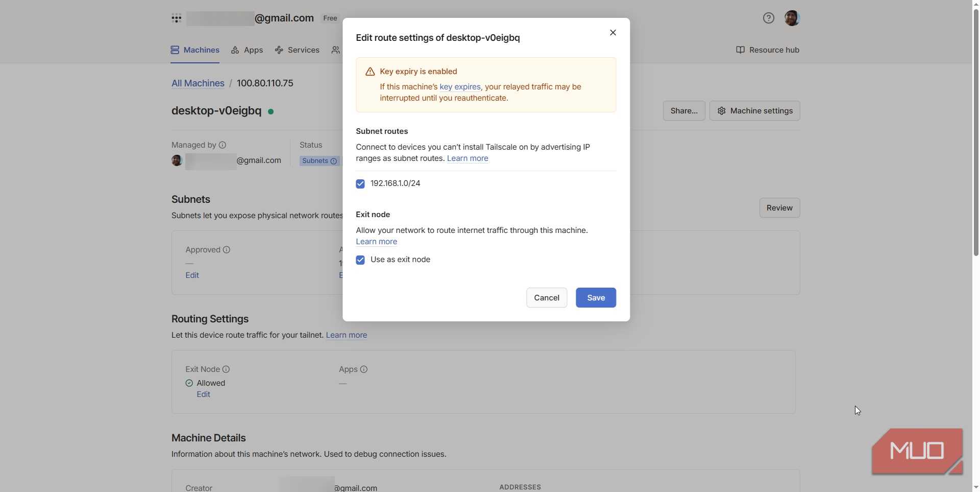Click the Share... button
Screen dimensions: 980x492
point(684,111)
